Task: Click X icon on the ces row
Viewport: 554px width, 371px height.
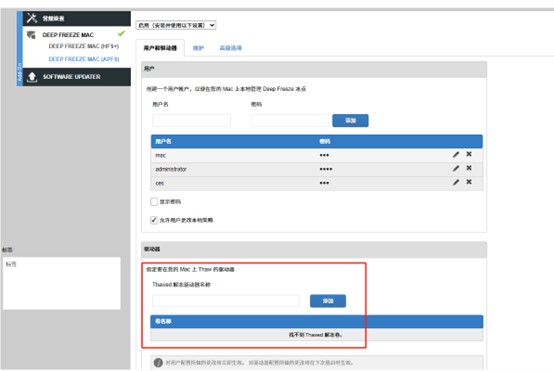Action: coord(469,182)
